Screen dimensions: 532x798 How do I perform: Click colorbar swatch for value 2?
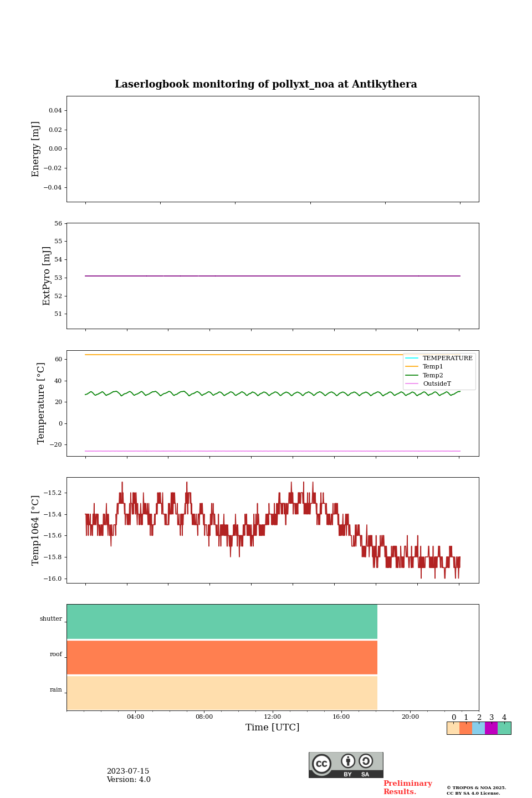click(479, 728)
